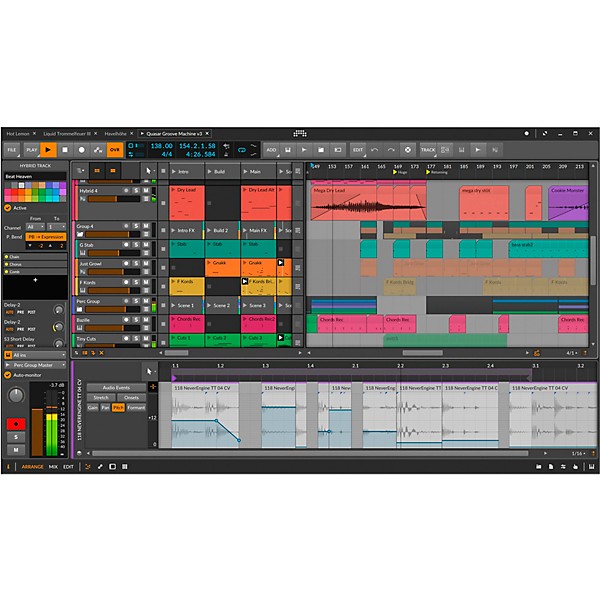
Task: Click the Redo arrow in toolbar
Action: pyautogui.click(x=391, y=149)
